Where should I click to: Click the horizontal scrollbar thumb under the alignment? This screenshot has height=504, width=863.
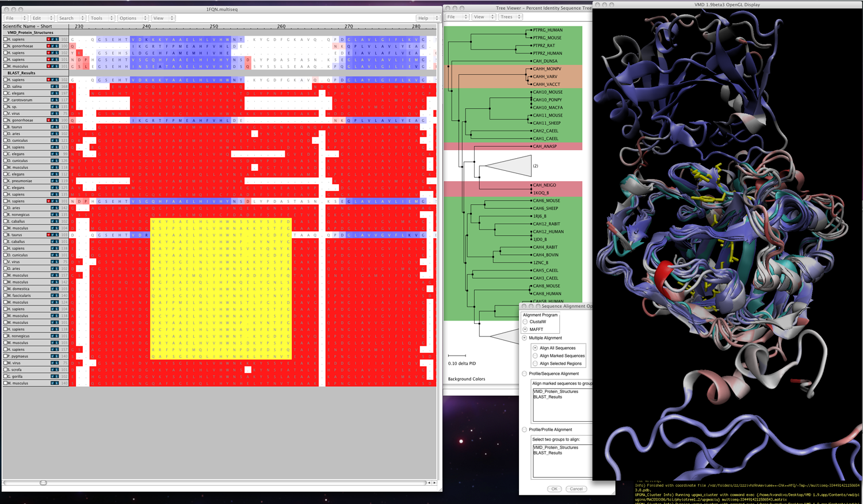tap(43, 483)
